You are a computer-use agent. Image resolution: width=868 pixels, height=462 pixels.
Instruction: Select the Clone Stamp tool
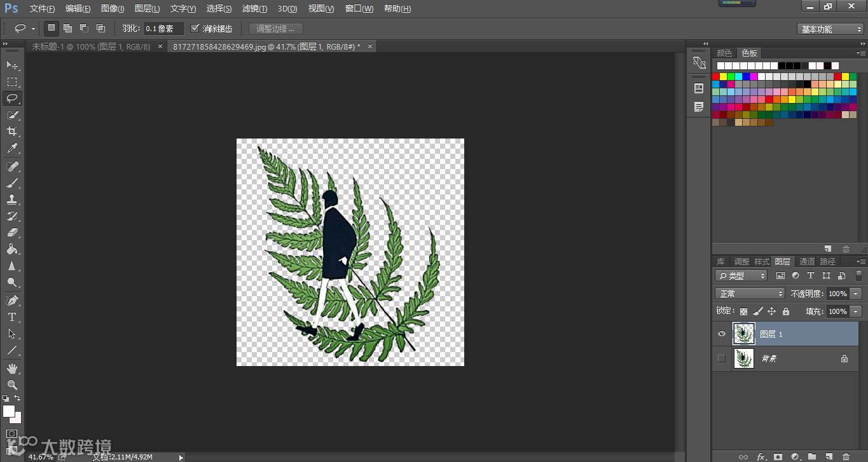12,200
